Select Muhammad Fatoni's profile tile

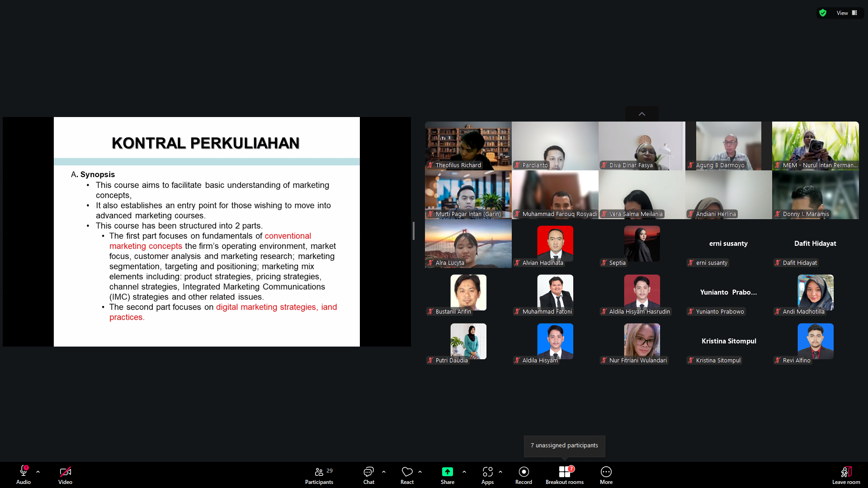point(555,292)
